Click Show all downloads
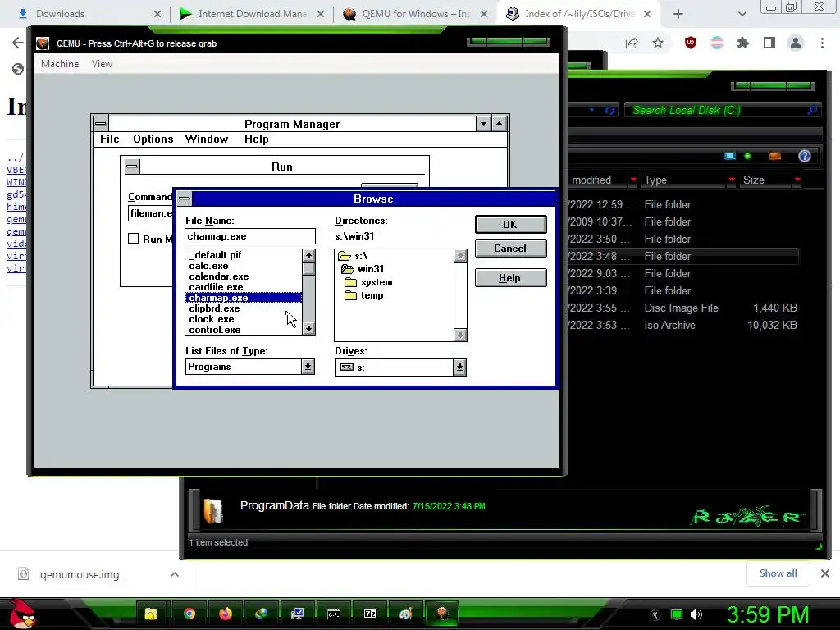 coord(778,573)
